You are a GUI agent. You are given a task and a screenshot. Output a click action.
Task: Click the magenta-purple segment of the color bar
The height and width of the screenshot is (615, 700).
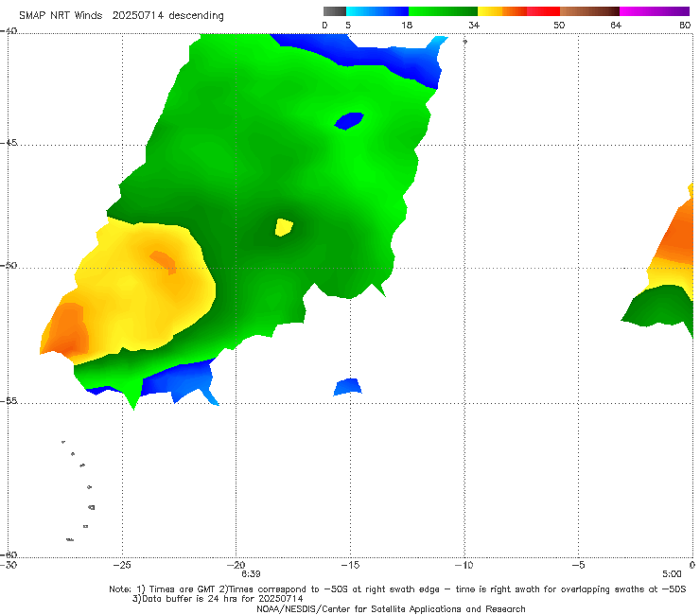point(655,11)
